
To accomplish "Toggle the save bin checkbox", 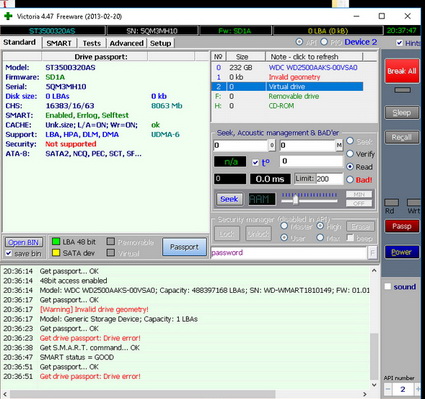I will click(9, 254).
